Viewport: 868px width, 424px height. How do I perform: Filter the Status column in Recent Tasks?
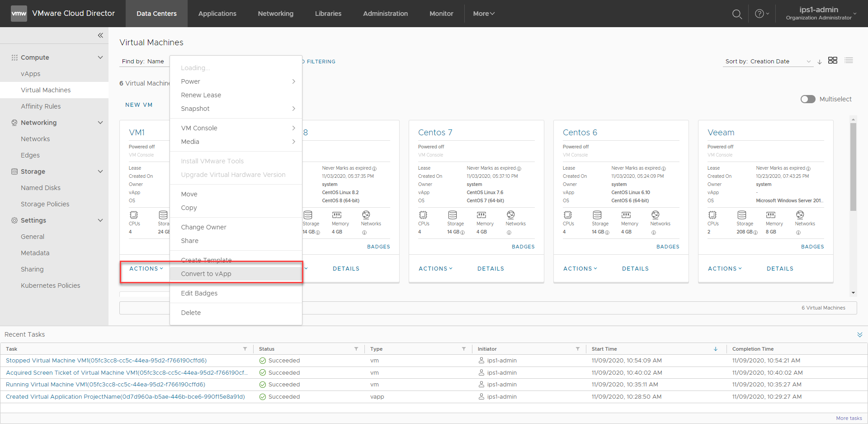coord(356,349)
